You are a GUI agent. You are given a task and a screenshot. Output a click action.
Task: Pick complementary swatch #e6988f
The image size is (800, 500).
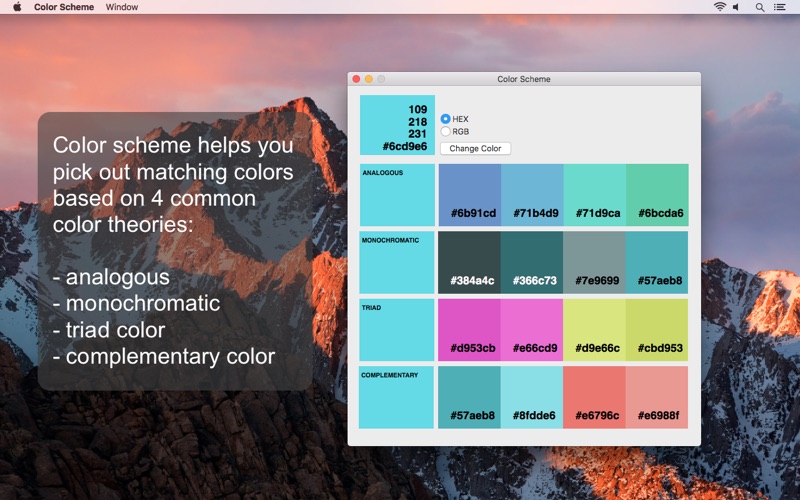pyautogui.click(x=657, y=397)
